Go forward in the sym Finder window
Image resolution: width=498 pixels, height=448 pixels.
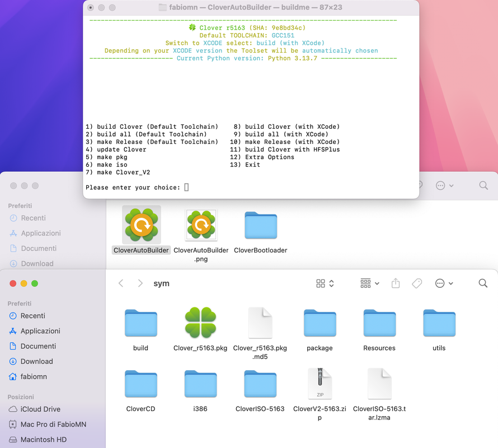(140, 283)
